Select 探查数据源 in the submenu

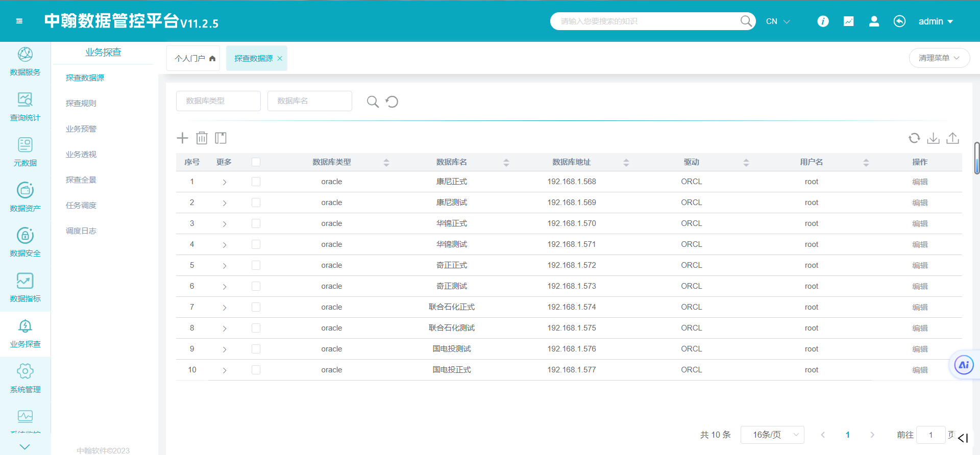[85, 78]
